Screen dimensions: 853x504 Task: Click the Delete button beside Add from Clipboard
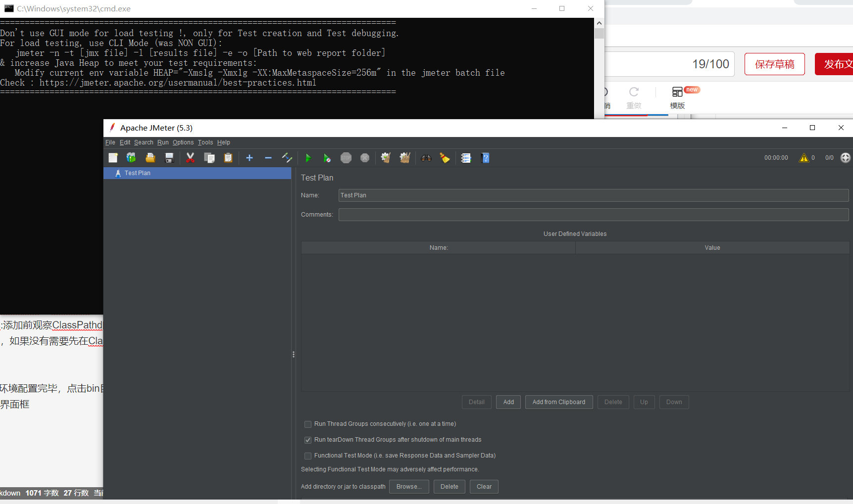[613, 402]
